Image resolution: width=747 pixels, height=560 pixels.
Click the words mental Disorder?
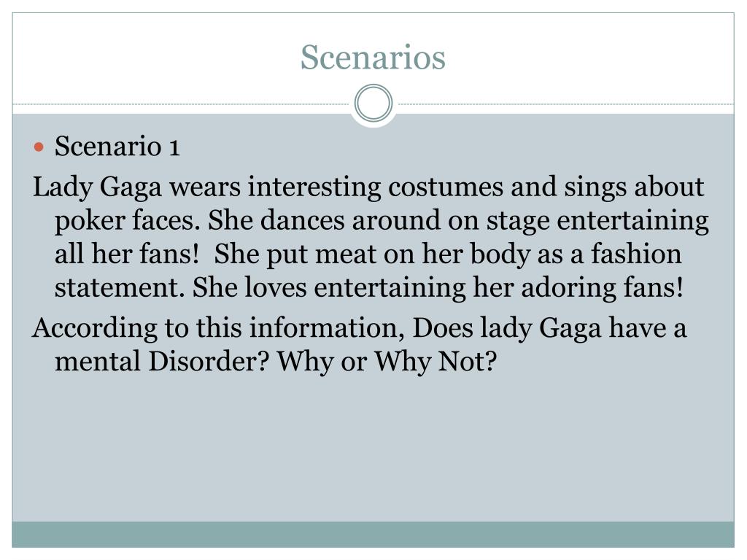pyautogui.click(x=163, y=362)
